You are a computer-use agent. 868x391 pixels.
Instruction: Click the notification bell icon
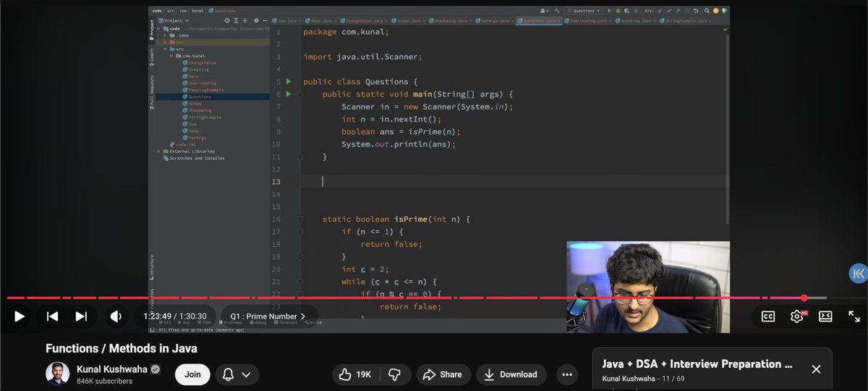pyautogui.click(x=229, y=374)
